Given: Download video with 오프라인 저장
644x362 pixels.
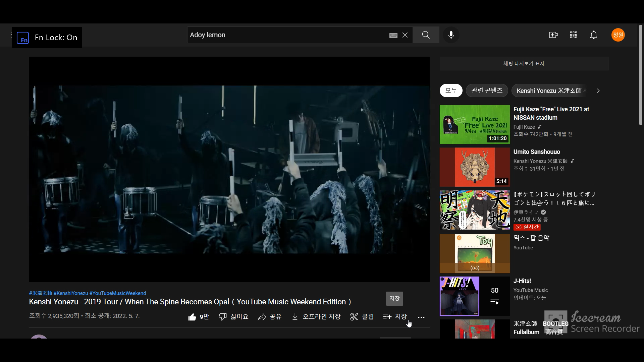Looking at the screenshot, I should click(x=316, y=317).
